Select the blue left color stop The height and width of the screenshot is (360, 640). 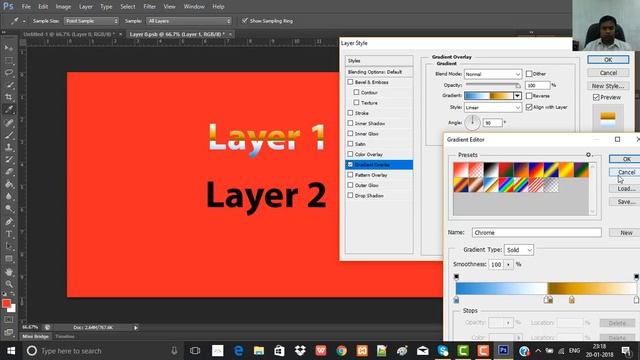pyautogui.click(x=456, y=300)
